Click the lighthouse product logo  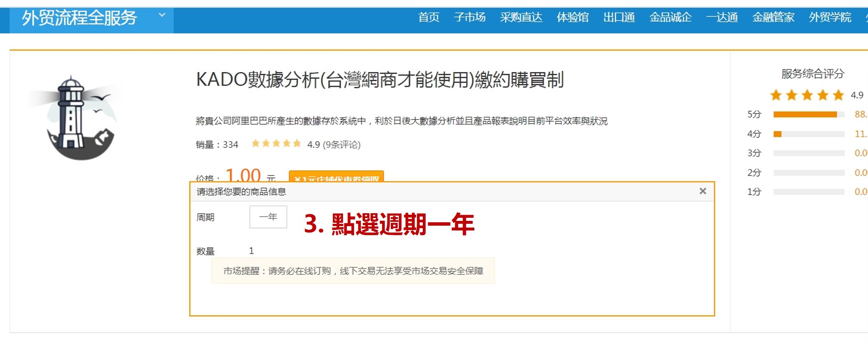click(x=76, y=118)
